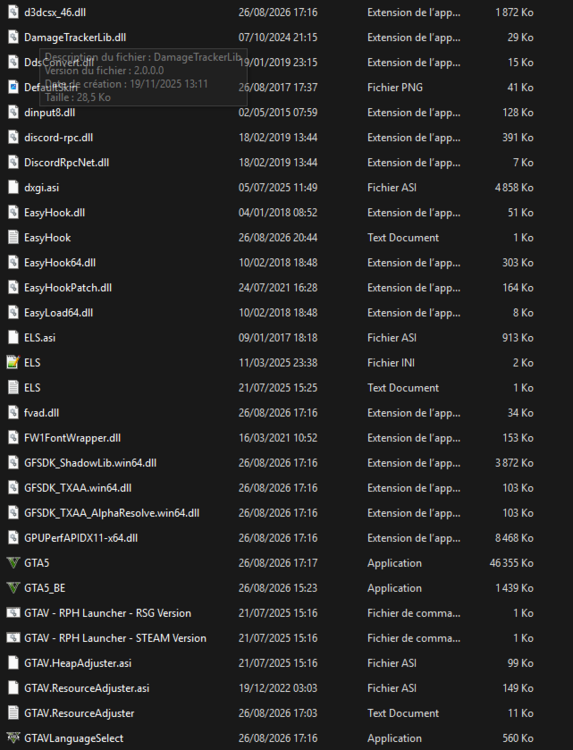Select the FW1FontWrapper.dll icon
The height and width of the screenshot is (750, 573).
[13, 438]
